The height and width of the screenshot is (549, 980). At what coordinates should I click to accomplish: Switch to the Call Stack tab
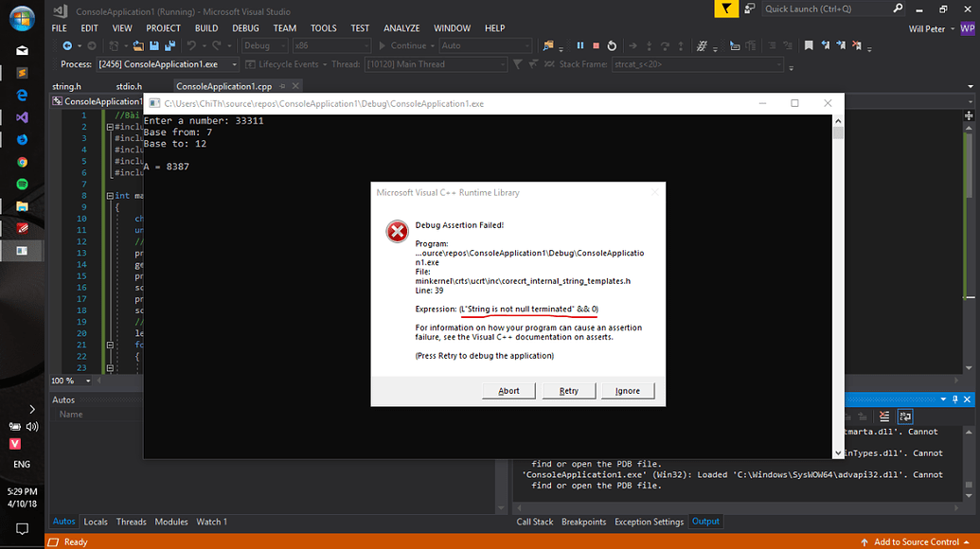coord(534,522)
